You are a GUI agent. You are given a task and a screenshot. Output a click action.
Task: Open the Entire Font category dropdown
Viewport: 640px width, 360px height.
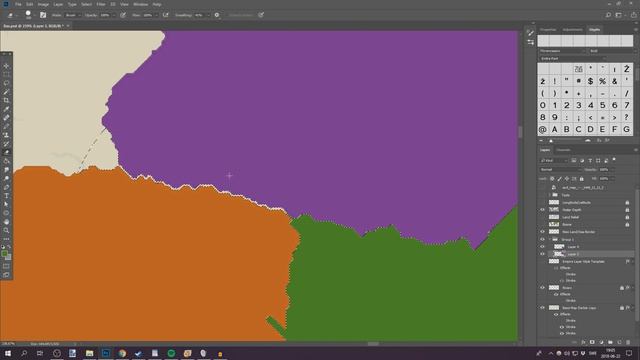click(573, 59)
